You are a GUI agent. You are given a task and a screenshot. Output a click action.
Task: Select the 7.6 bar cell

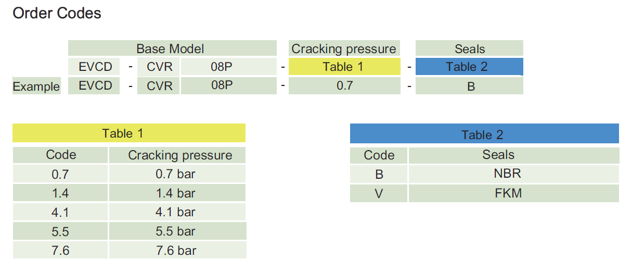[176, 251]
